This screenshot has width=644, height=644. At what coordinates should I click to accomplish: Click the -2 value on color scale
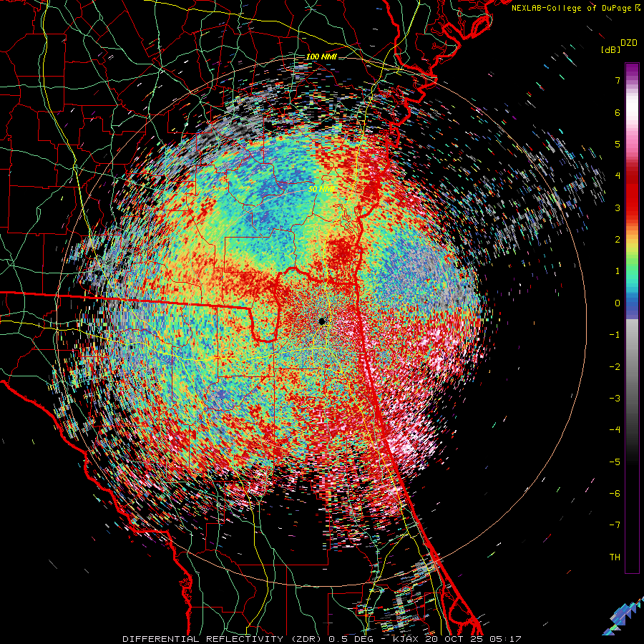(615, 366)
